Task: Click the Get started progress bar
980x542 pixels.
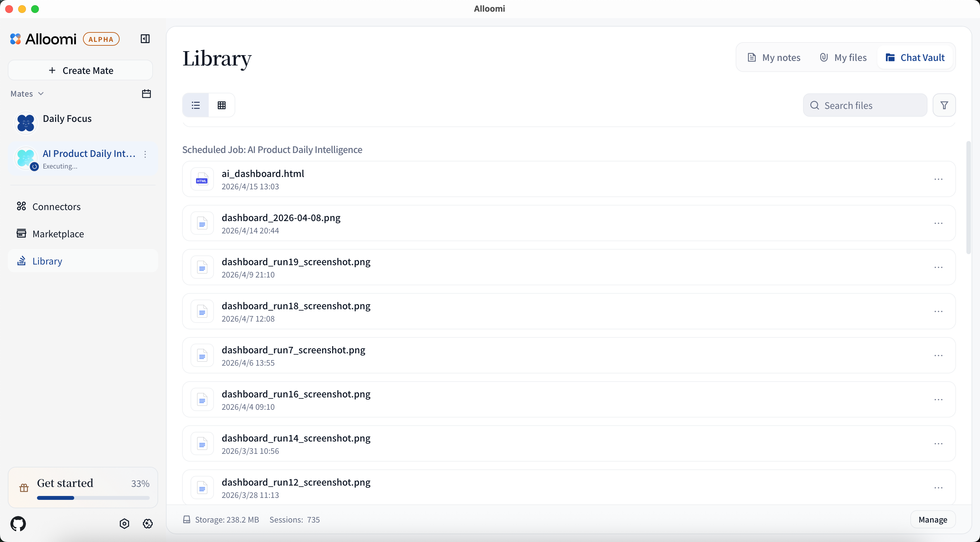Action: [x=93, y=498]
